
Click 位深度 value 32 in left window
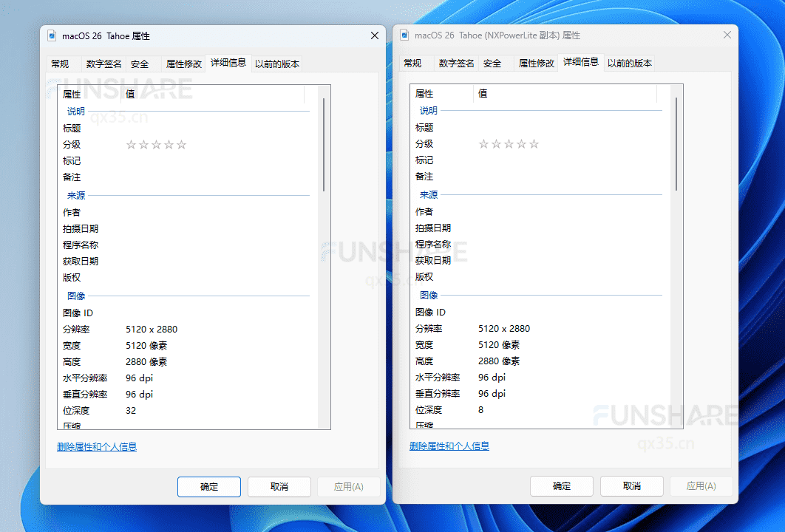click(131, 410)
